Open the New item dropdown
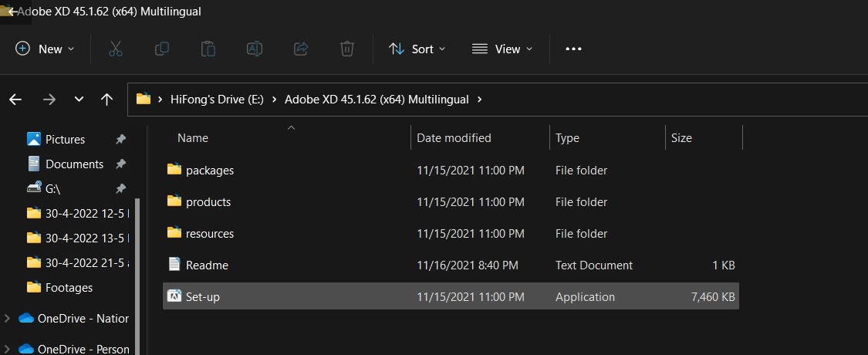 click(x=46, y=49)
